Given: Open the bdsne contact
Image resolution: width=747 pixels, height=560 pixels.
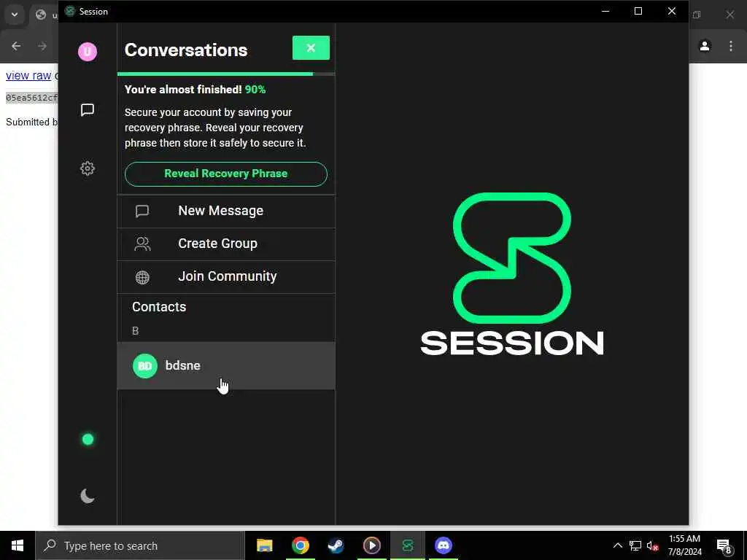Looking at the screenshot, I should click(226, 366).
